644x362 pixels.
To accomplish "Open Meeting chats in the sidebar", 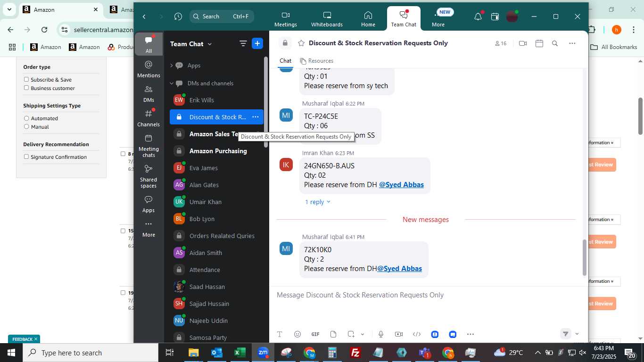I will click(149, 146).
